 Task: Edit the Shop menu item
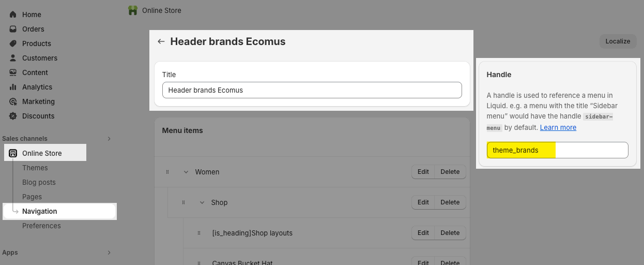tap(423, 202)
